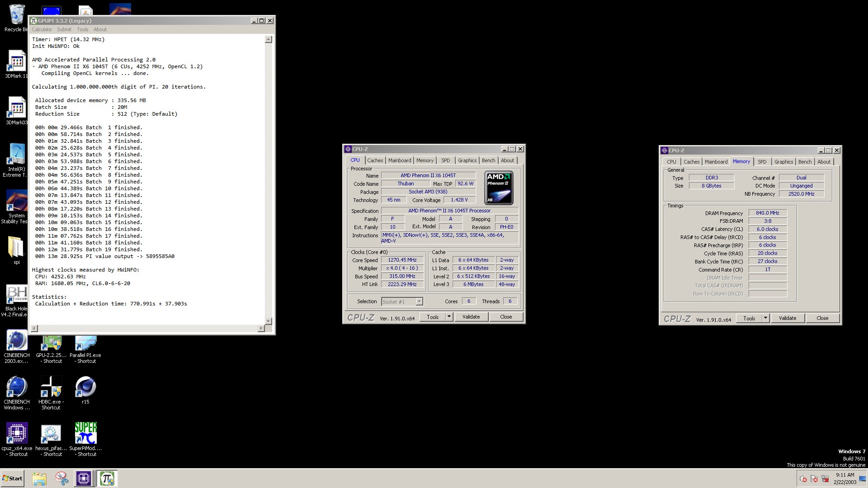Launch SuperPiMod shortcut icon
868x488 pixels.
pyautogui.click(x=85, y=440)
